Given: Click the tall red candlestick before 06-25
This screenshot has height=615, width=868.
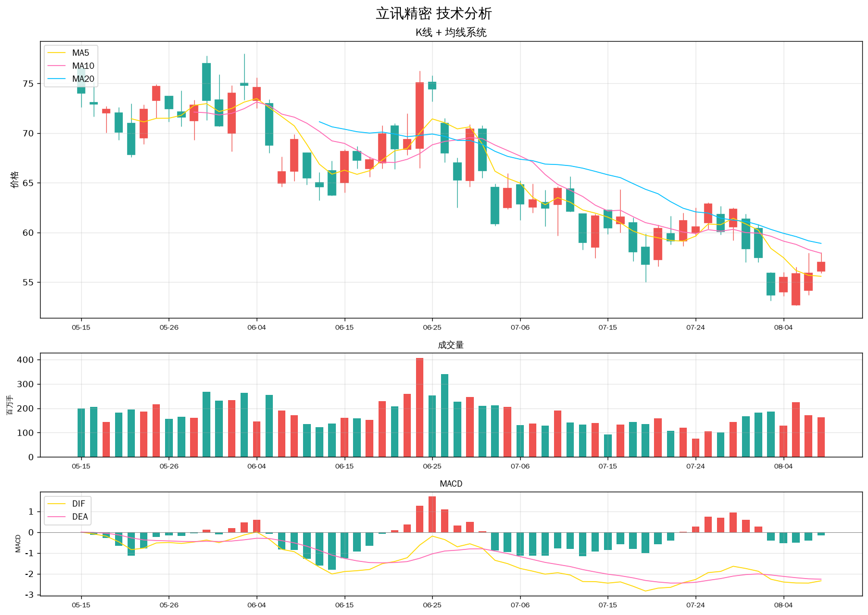Looking at the screenshot, I should tap(420, 116).
